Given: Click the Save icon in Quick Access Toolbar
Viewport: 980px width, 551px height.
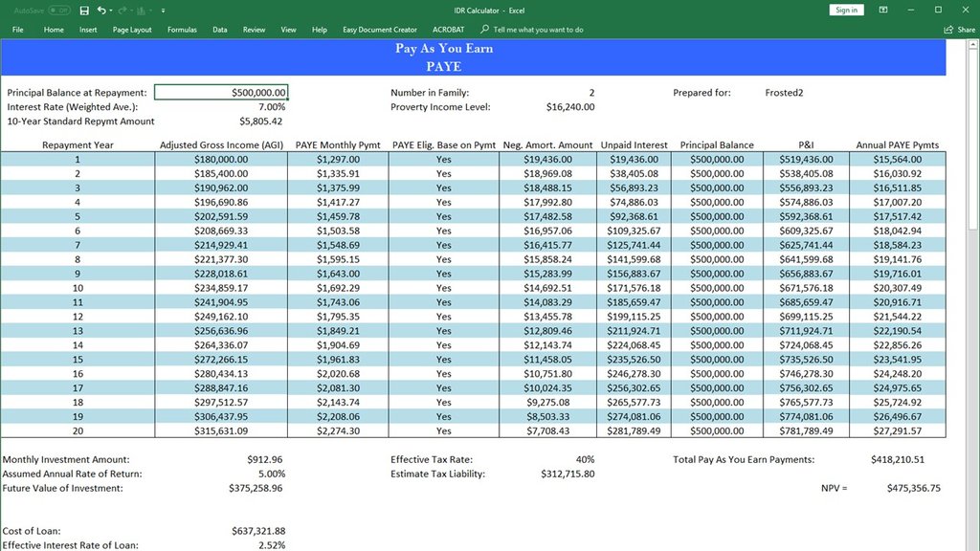Looking at the screenshot, I should tap(84, 11).
